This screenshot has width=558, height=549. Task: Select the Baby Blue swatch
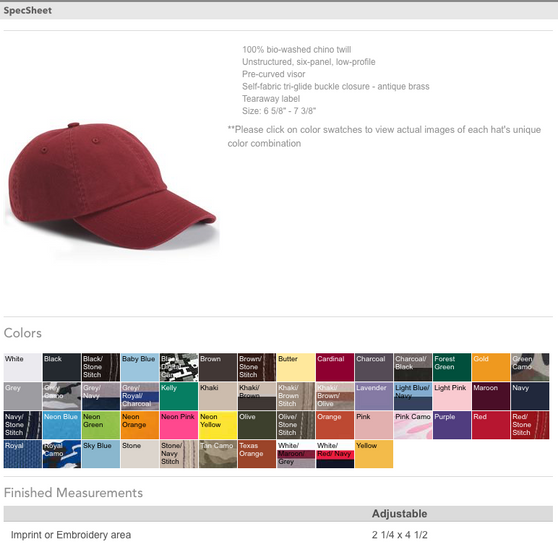click(140, 367)
